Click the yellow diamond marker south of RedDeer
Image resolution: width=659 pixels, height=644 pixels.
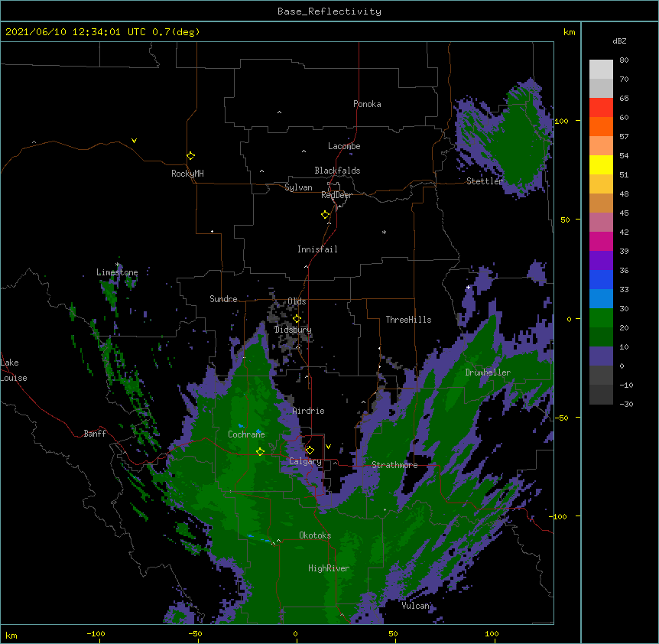point(326,215)
